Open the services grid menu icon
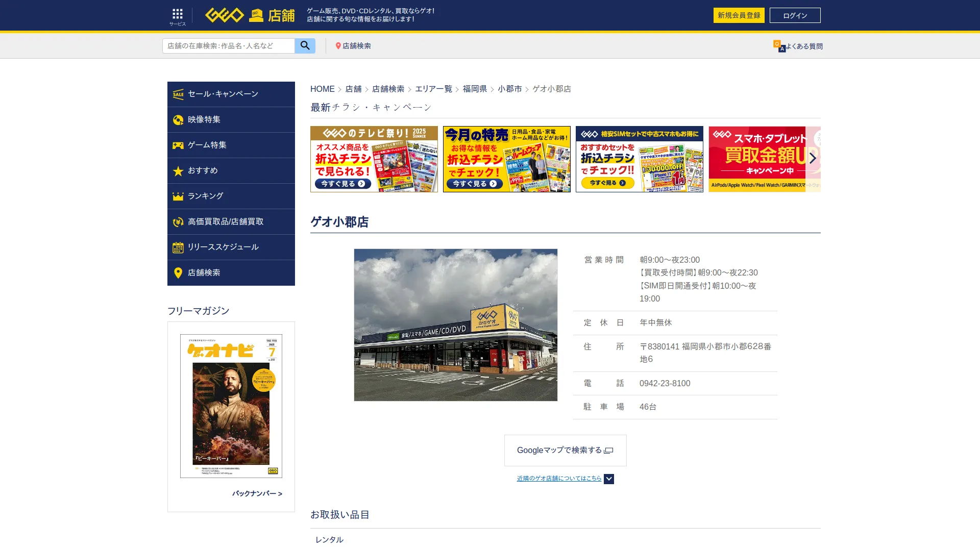The height and width of the screenshot is (551, 980). 177,14
